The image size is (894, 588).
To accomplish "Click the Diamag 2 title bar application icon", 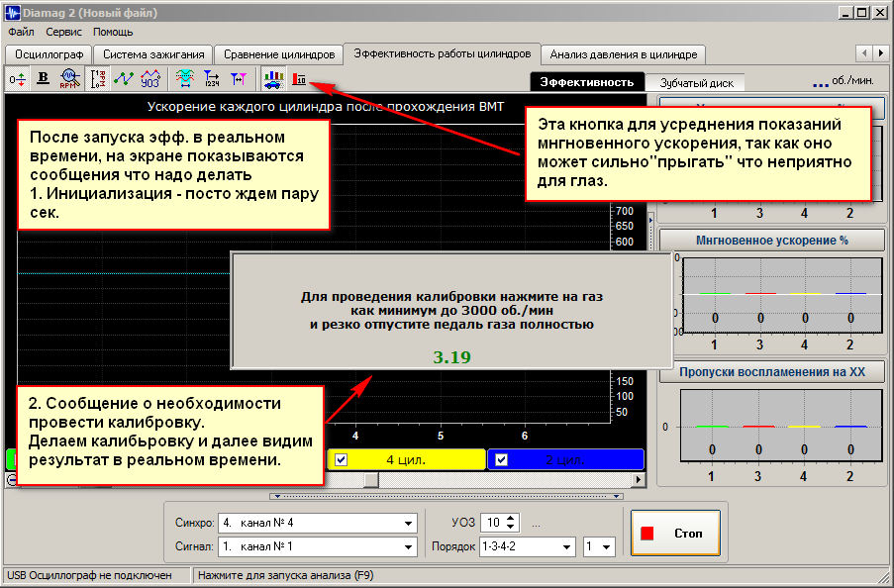I will (12, 13).
